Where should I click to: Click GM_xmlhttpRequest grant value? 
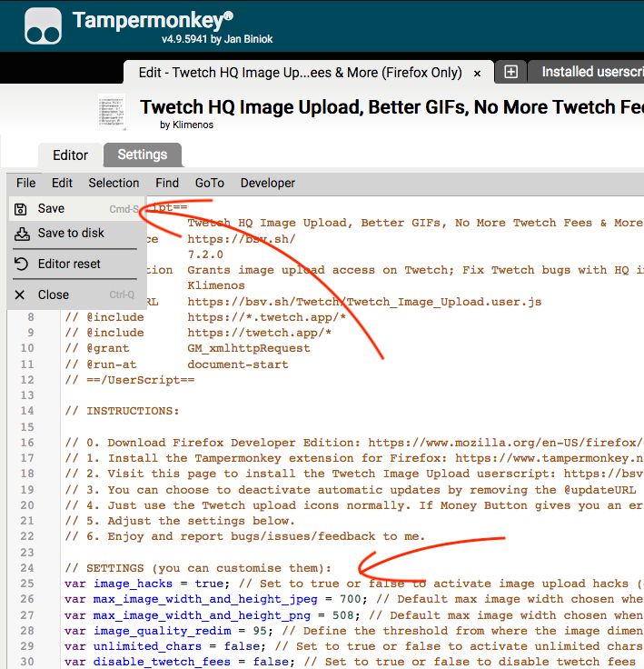[249, 348]
